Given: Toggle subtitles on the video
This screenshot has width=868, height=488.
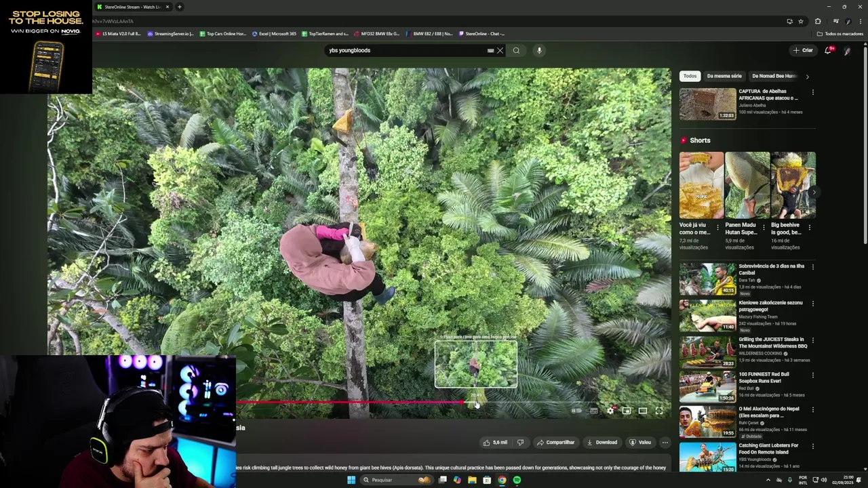Looking at the screenshot, I should click(x=594, y=411).
